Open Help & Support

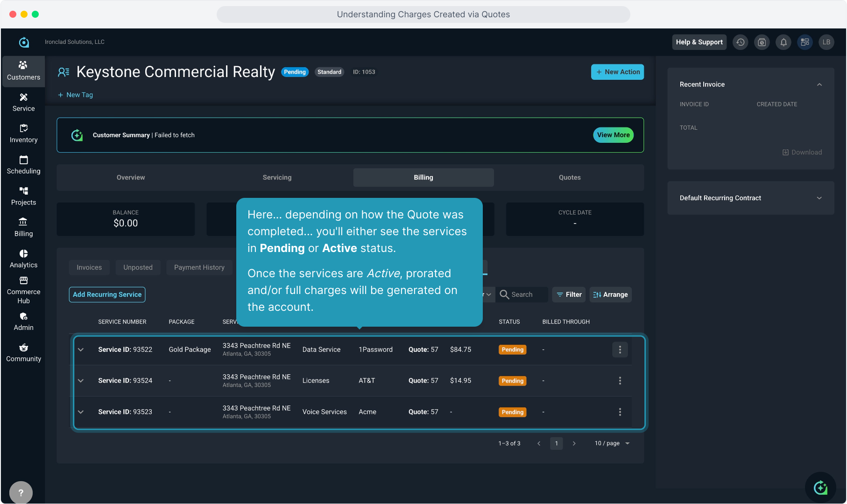click(699, 42)
